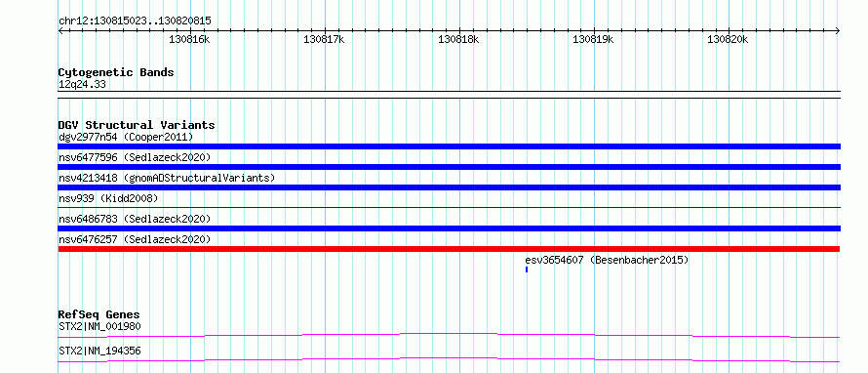Click the 130820k ruler tick label
The height and width of the screenshot is (373, 868).
(728, 39)
